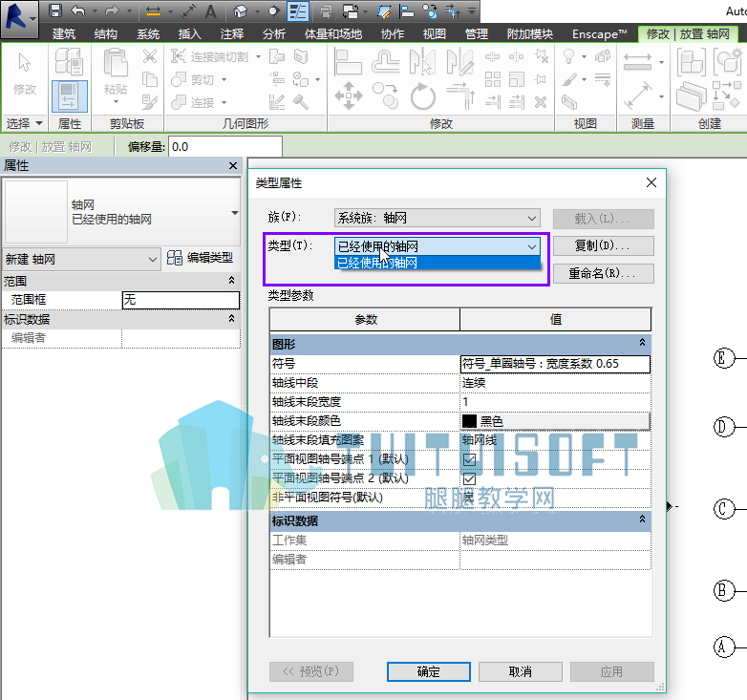The height and width of the screenshot is (700, 747).
Task: Select Mirror - Draw Axis tool
Action: [459, 62]
